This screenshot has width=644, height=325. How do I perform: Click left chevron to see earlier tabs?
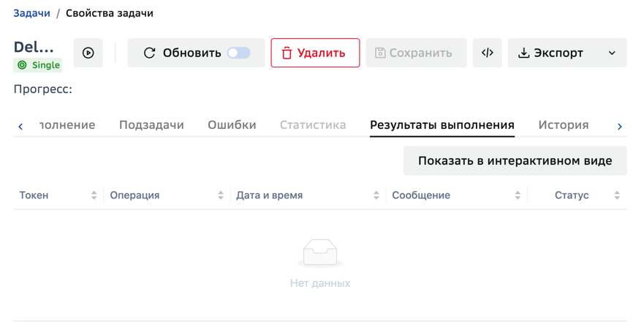coord(20,127)
